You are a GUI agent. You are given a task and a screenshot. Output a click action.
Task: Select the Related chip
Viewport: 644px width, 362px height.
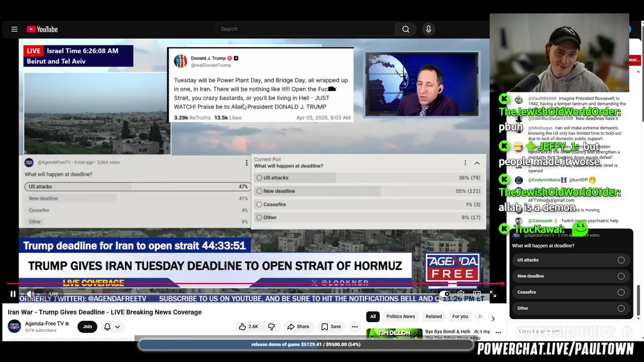pos(434,317)
